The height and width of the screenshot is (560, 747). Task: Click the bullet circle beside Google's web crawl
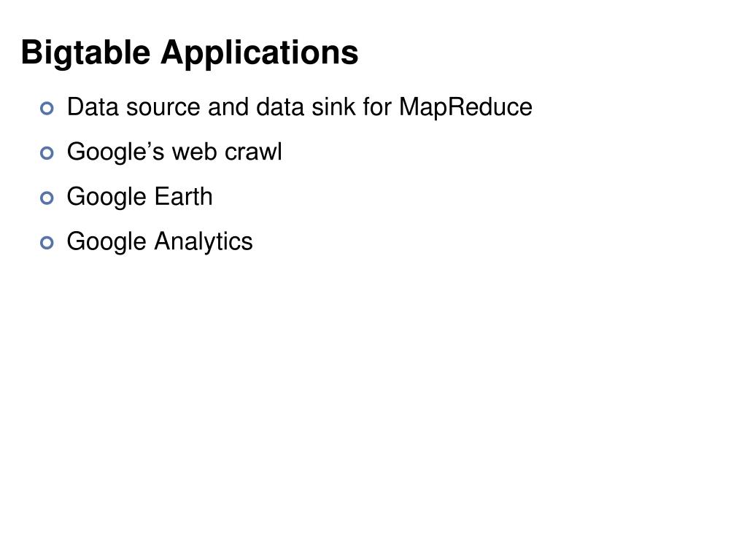pos(47,153)
